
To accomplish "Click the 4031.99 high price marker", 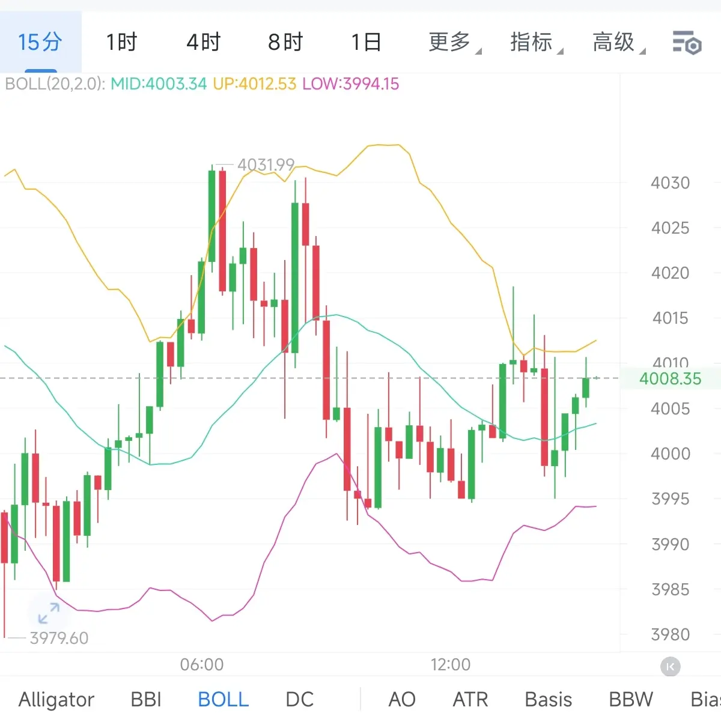I will pos(266,165).
